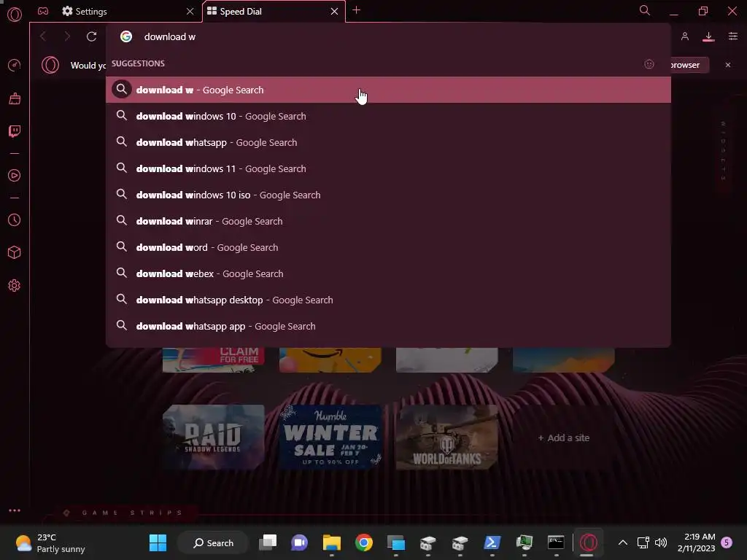Viewport: 747px width, 560px height.
Task: Open Task View on taskbar
Action: 268,542
